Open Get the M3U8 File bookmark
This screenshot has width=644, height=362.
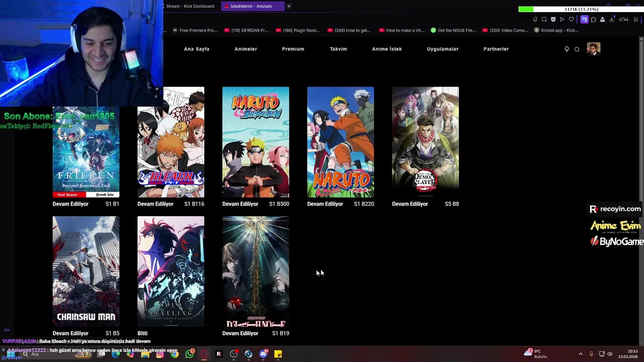[x=453, y=30]
